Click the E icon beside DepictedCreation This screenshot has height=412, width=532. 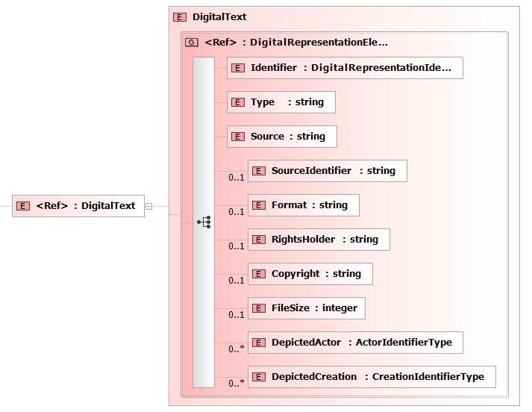pyautogui.click(x=260, y=377)
